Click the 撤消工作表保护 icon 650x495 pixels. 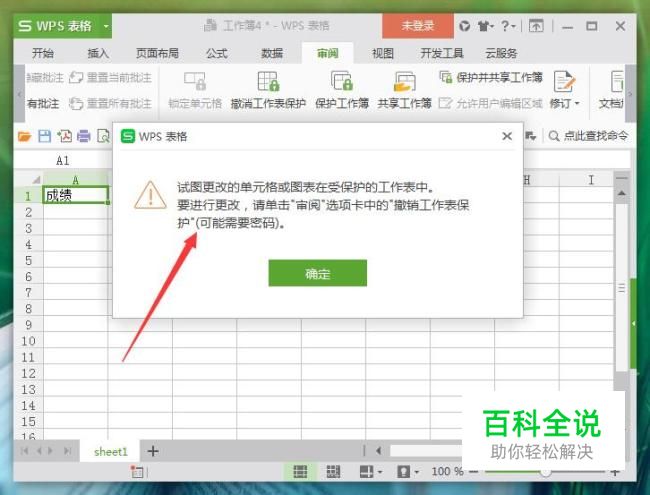(x=268, y=81)
